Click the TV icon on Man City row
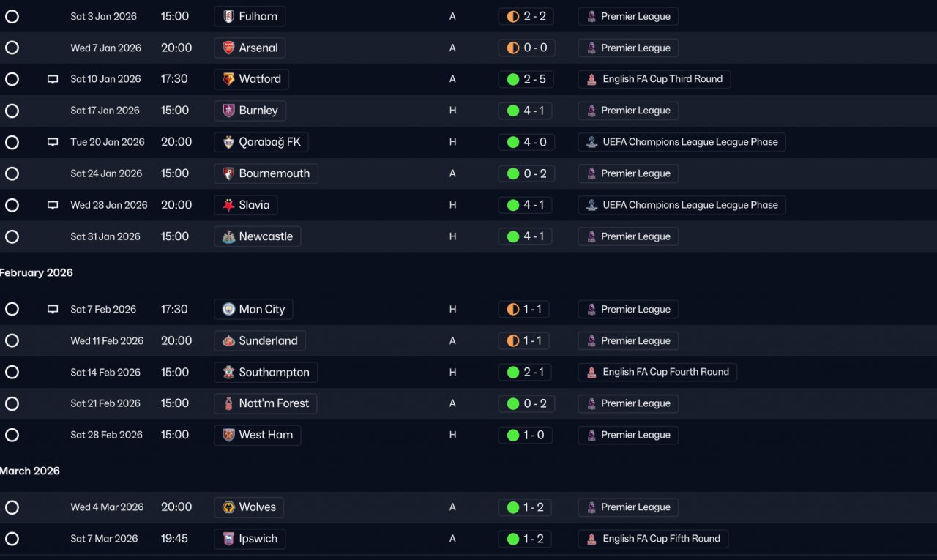This screenshot has height=560, width=937. (x=53, y=310)
